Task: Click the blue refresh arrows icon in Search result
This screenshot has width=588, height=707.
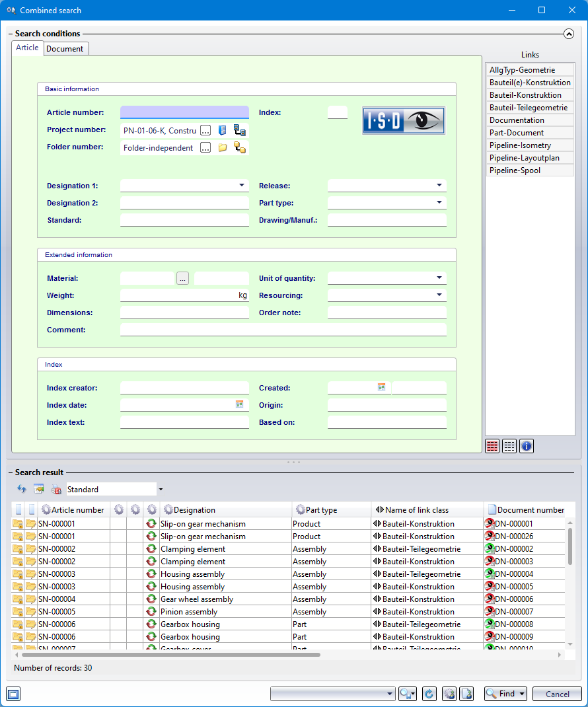Action: click(x=22, y=489)
